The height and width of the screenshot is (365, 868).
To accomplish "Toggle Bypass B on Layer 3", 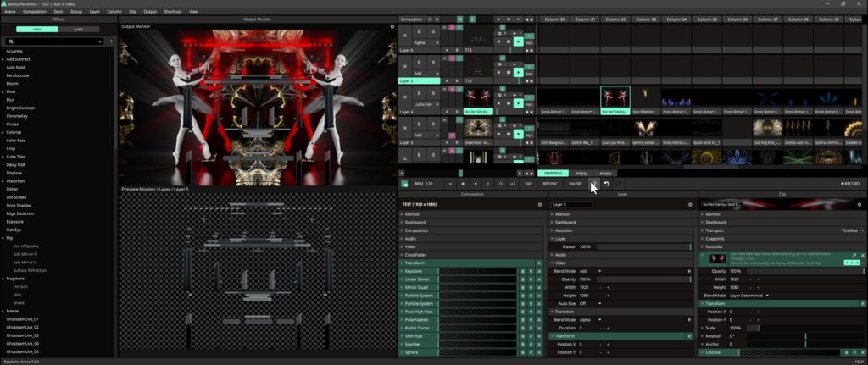I will click(x=420, y=124).
